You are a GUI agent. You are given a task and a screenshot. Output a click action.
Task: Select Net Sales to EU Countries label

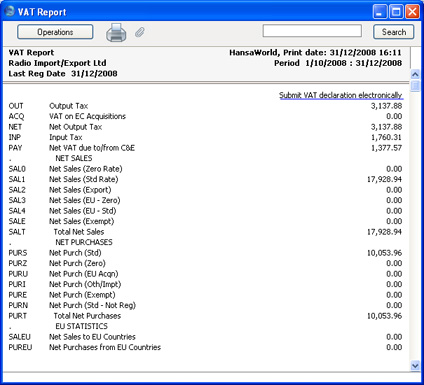(x=92, y=337)
